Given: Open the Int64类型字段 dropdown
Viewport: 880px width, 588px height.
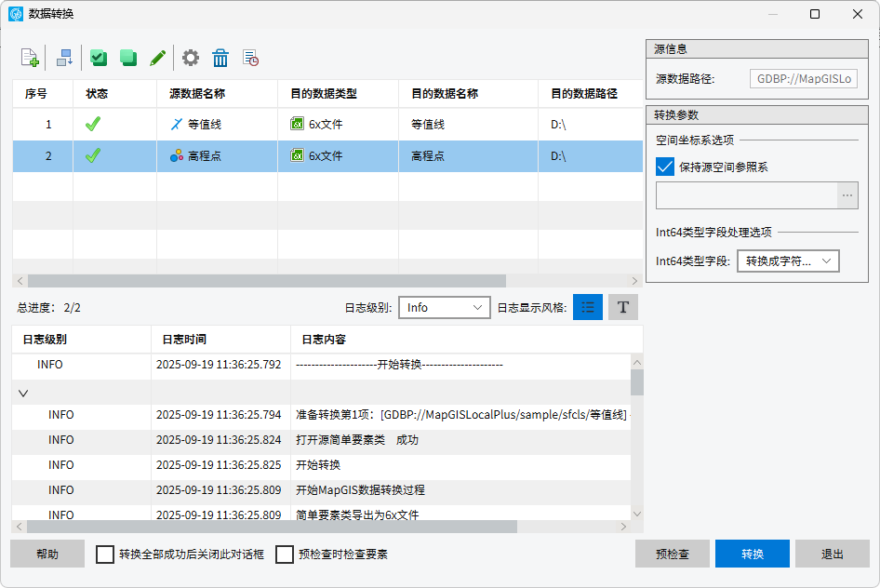Looking at the screenshot, I should [x=788, y=261].
